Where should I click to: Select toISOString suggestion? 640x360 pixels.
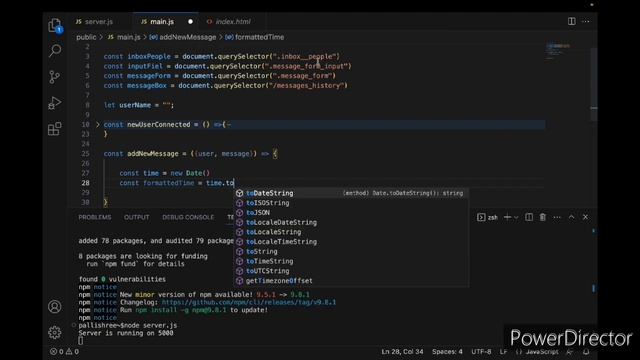click(351, 203)
